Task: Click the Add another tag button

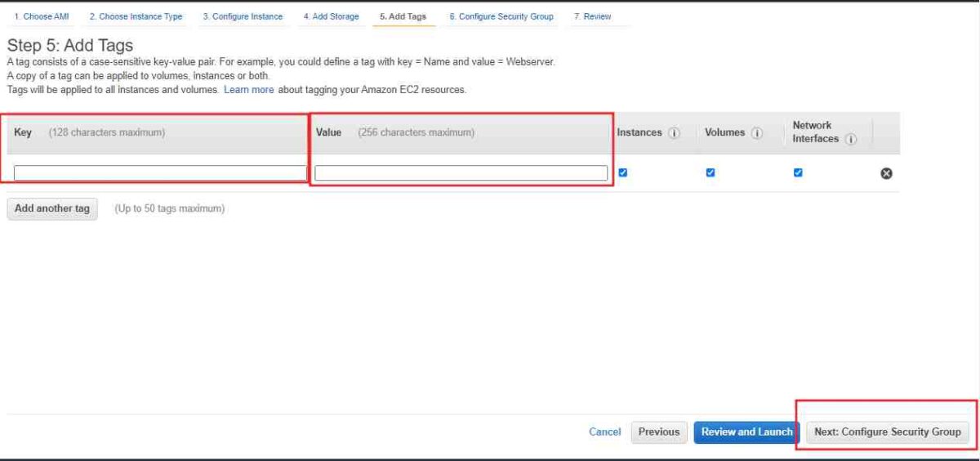Action: [x=52, y=208]
